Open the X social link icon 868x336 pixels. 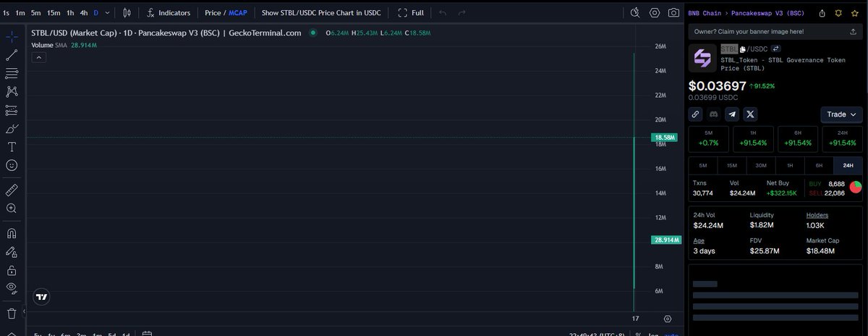point(750,114)
